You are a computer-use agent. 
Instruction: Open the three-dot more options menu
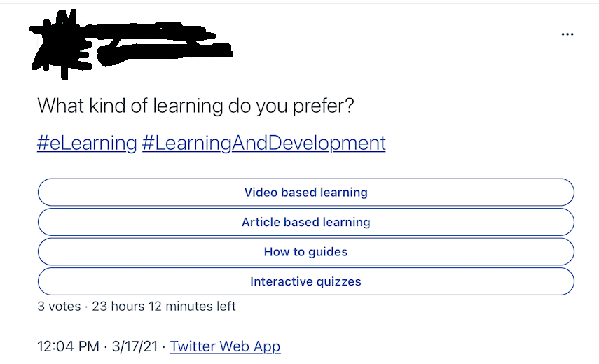pos(567,34)
